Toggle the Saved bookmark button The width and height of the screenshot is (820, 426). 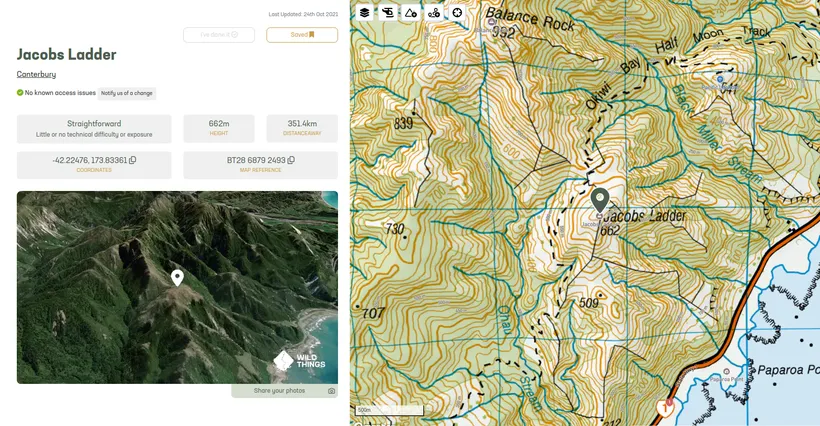(302, 35)
